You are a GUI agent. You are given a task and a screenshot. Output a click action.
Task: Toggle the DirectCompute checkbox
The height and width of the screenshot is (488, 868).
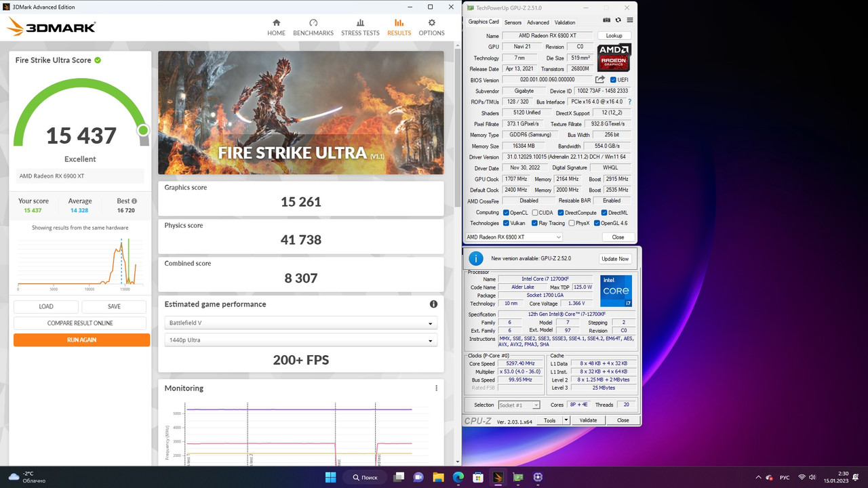point(561,213)
